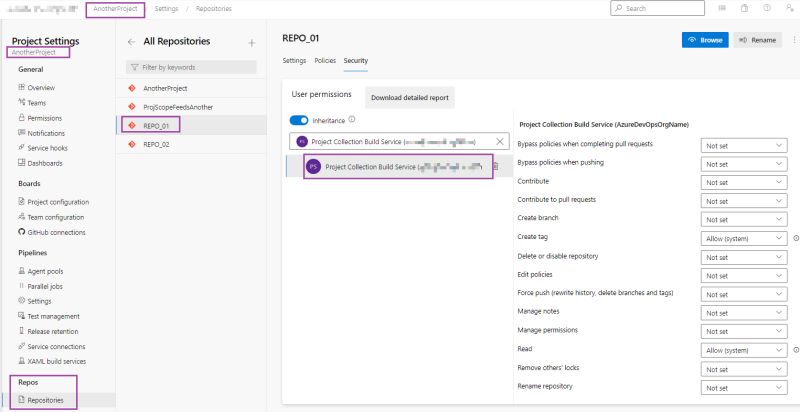
Task: Click the Rename button
Action: pos(758,40)
